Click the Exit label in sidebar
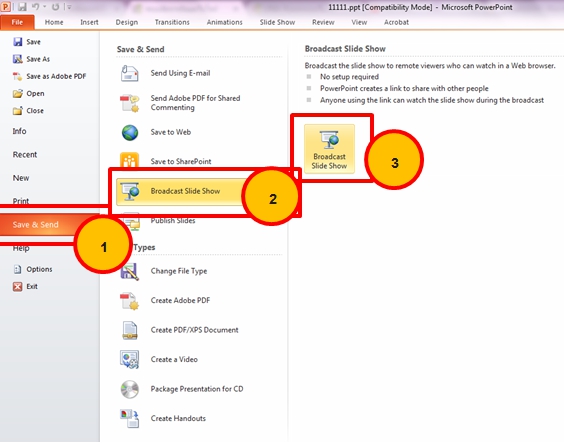The width and height of the screenshot is (564, 443). click(32, 287)
